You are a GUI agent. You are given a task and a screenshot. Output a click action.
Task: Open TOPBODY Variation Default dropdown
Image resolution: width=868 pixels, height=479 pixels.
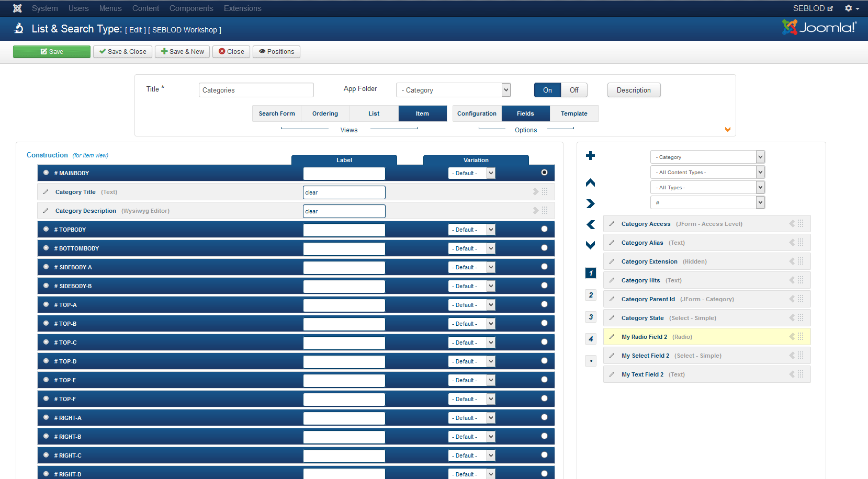pyautogui.click(x=472, y=230)
